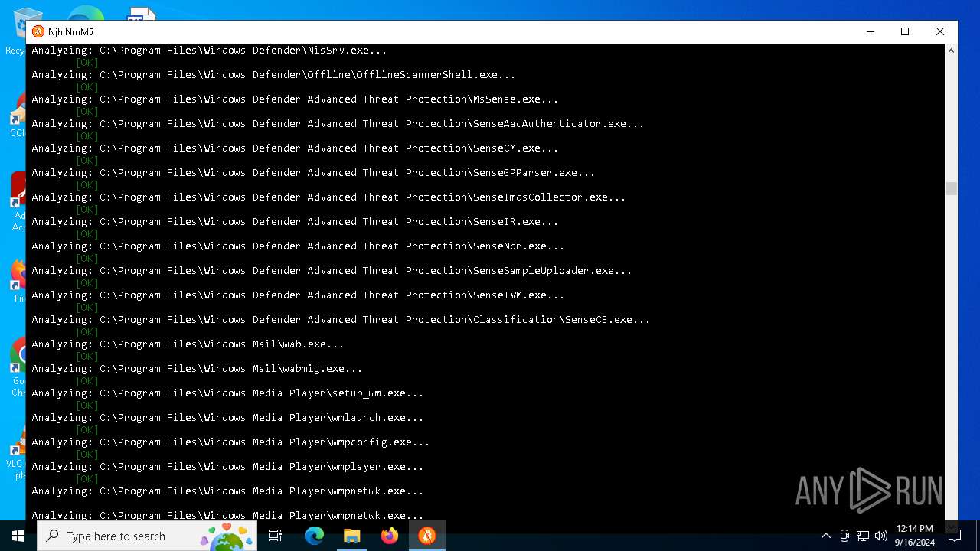This screenshot has height=551, width=980.
Task: Show hidden system tray icons
Action: coord(825,536)
